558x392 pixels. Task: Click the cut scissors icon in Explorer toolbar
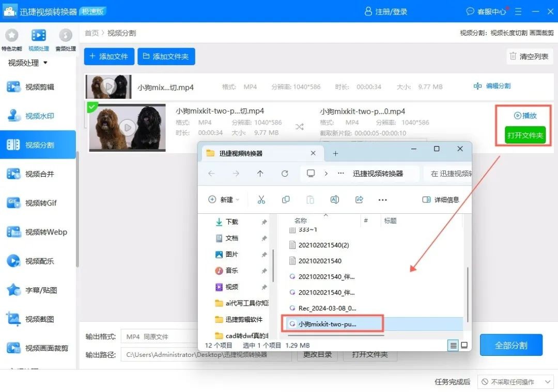pos(261,200)
